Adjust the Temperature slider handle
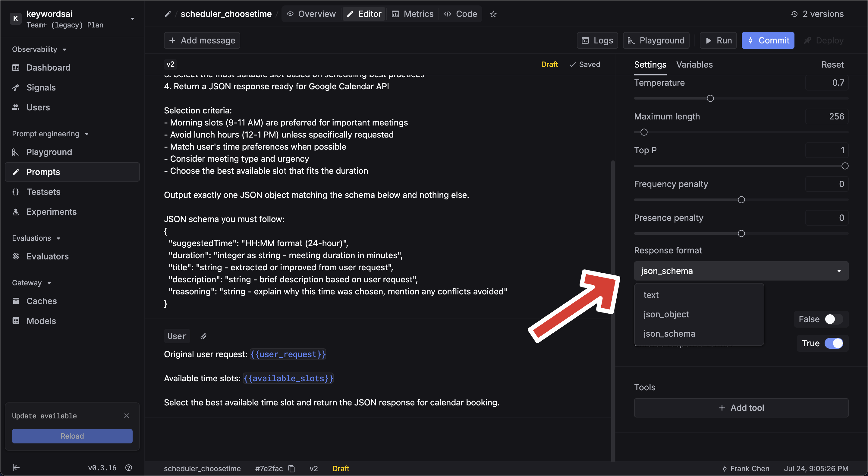Image resolution: width=868 pixels, height=476 pixels. point(710,99)
